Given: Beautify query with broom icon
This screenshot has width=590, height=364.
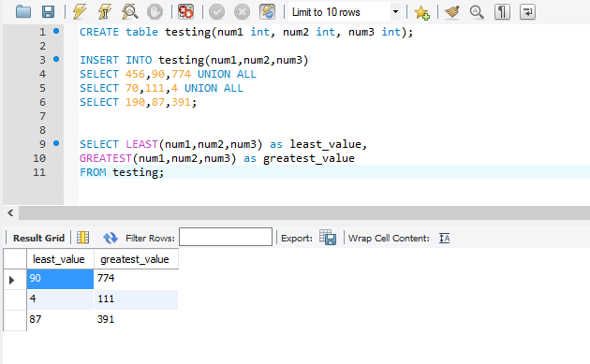Looking at the screenshot, I should [452, 12].
